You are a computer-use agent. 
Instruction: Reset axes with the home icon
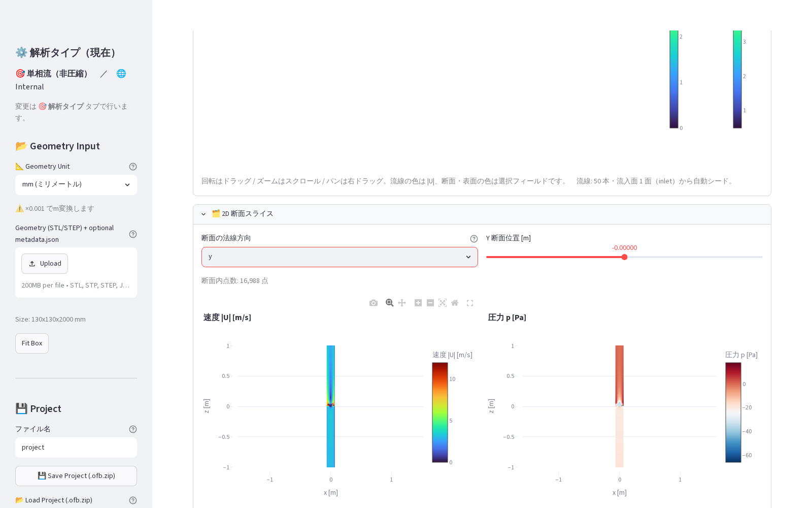coord(455,303)
